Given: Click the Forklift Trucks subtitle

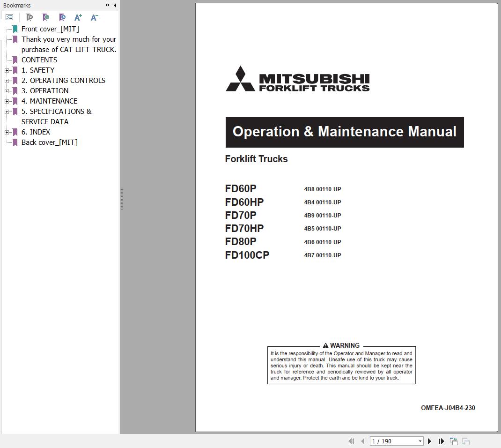Looking at the screenshot, I should tap(256, 159).
